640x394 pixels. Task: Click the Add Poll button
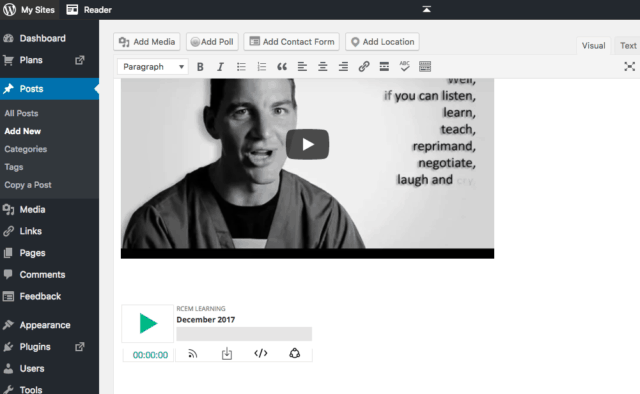point(212,42)
